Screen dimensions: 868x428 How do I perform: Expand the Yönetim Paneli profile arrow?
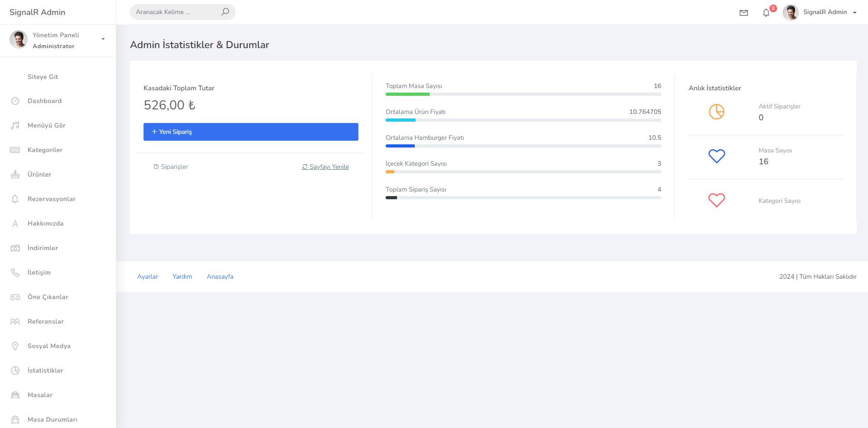point(103,39)
